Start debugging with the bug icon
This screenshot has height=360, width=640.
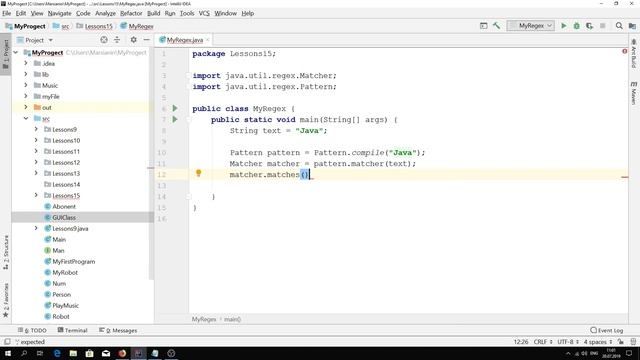(x=576, y=26)
